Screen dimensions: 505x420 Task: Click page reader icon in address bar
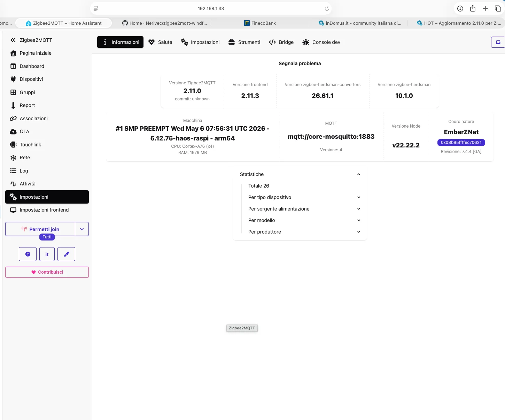coord(96,8)
